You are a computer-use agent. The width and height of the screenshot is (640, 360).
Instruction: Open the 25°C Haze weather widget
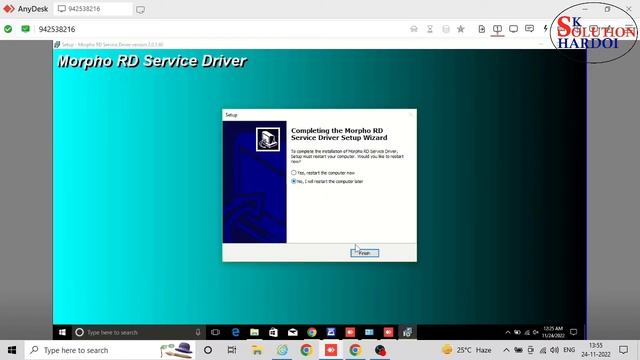(467, 350)
